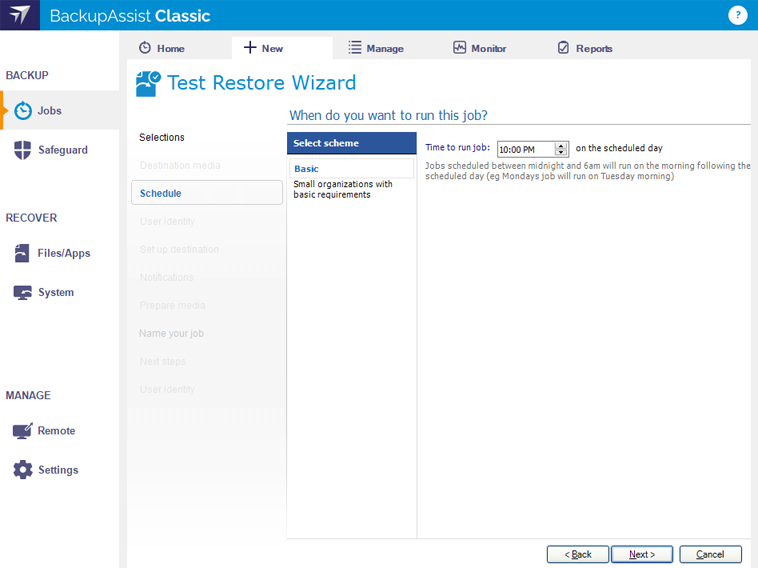The width and height of the screenshot is (758, 568).
Task: Click the System monitor icon
Action: (x=23, y=292)
